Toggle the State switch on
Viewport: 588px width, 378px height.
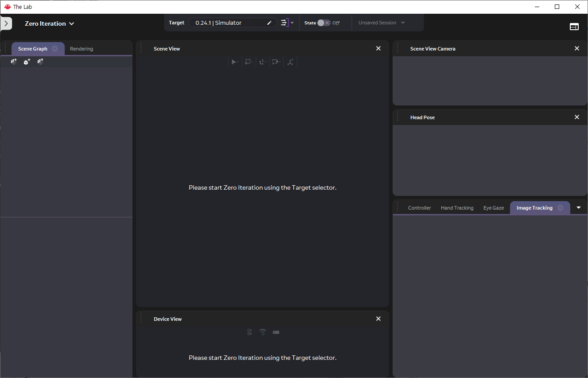[324, 23]
